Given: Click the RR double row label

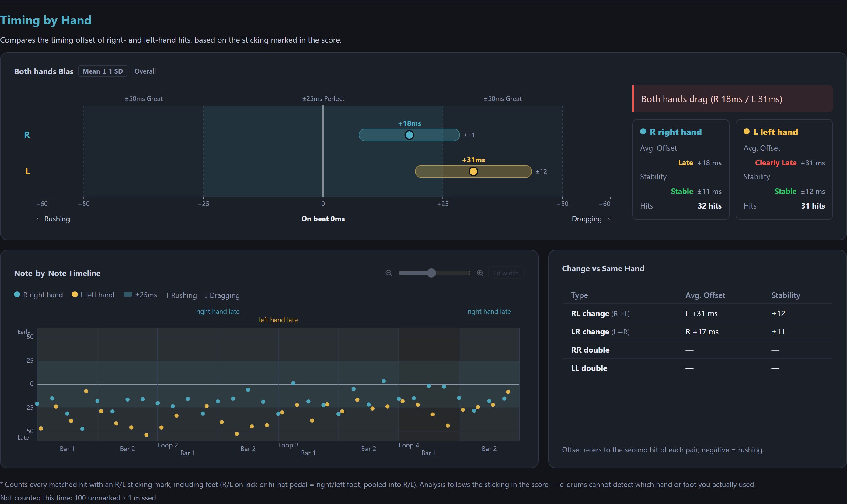Looking at the screenshot, I should pyautogui.click(x=590, y=350).
